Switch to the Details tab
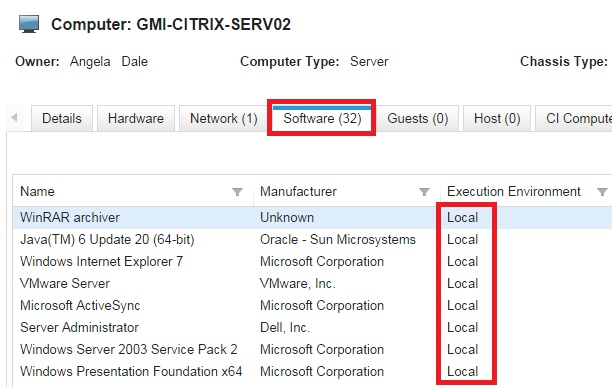 pyautogui.click(x=62, y=118)
